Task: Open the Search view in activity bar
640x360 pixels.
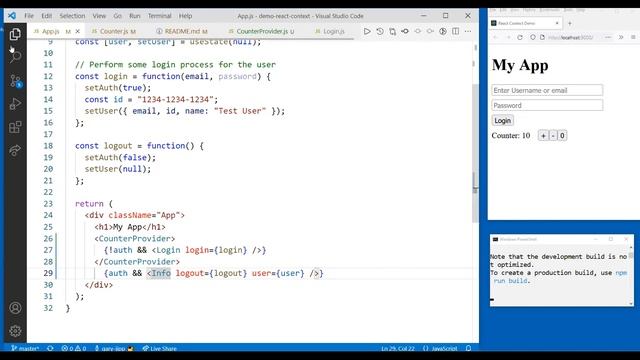Action: [15, 56]
